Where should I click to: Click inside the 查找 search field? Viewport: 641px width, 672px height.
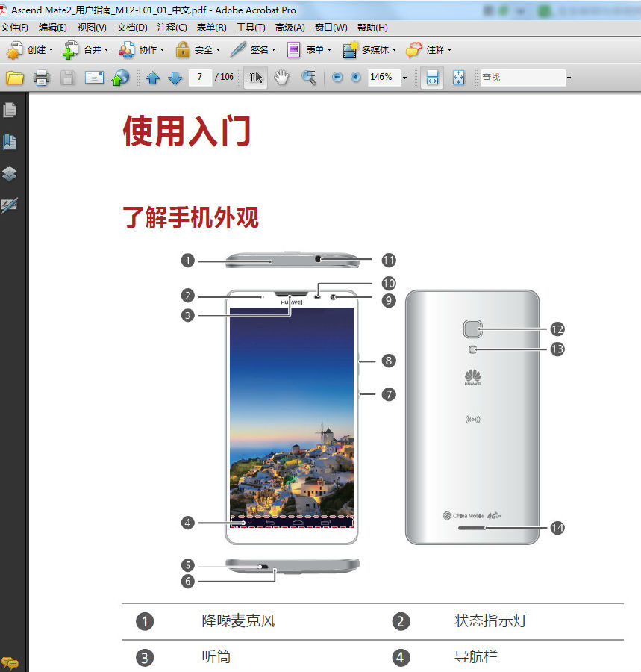(522, 77)
